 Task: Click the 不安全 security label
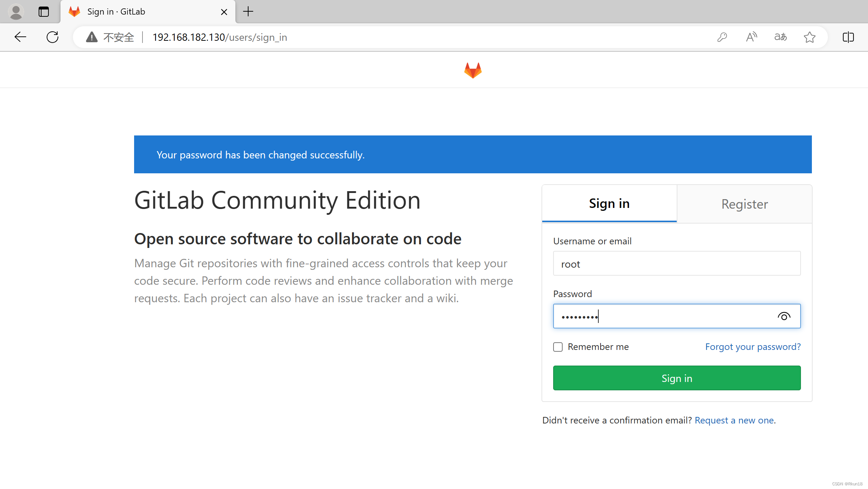click(x=119, y=37)
